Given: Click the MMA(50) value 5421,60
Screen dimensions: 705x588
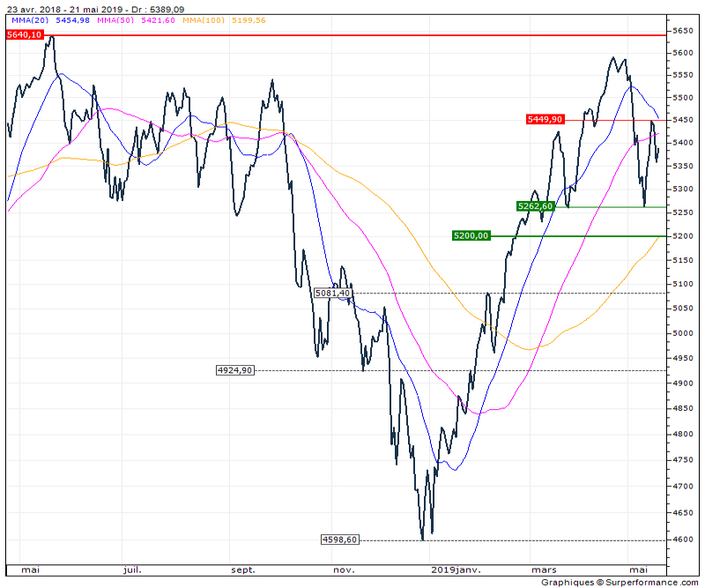Looking at the screenshot, I should 159,20.
